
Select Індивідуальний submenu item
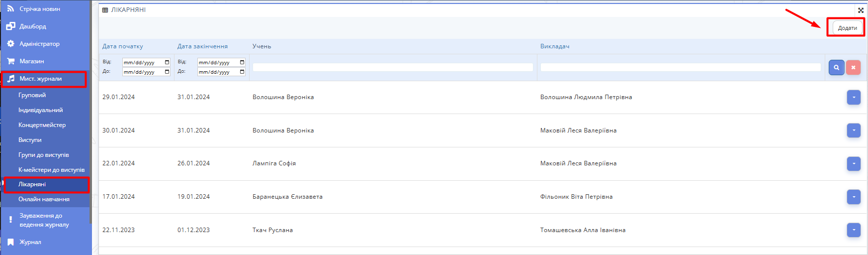click(x=41, y=110)
